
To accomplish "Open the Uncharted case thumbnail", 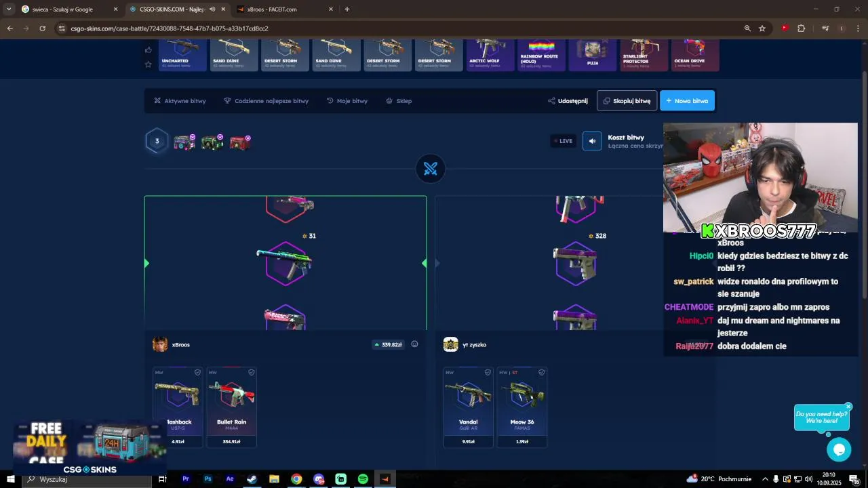I will click(183, 55).
